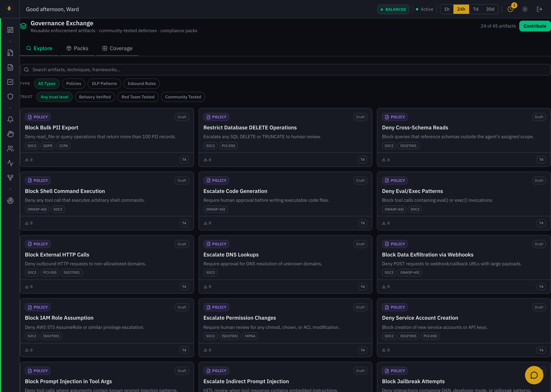Switch to the Coverage tab

tap(117, 48)
